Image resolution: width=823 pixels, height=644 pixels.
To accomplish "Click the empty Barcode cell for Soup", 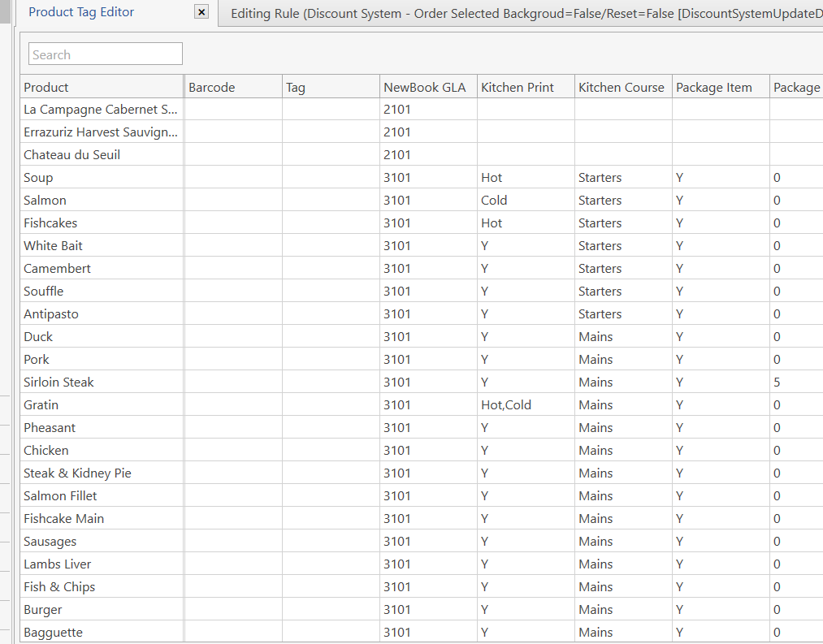I will 233,177.
